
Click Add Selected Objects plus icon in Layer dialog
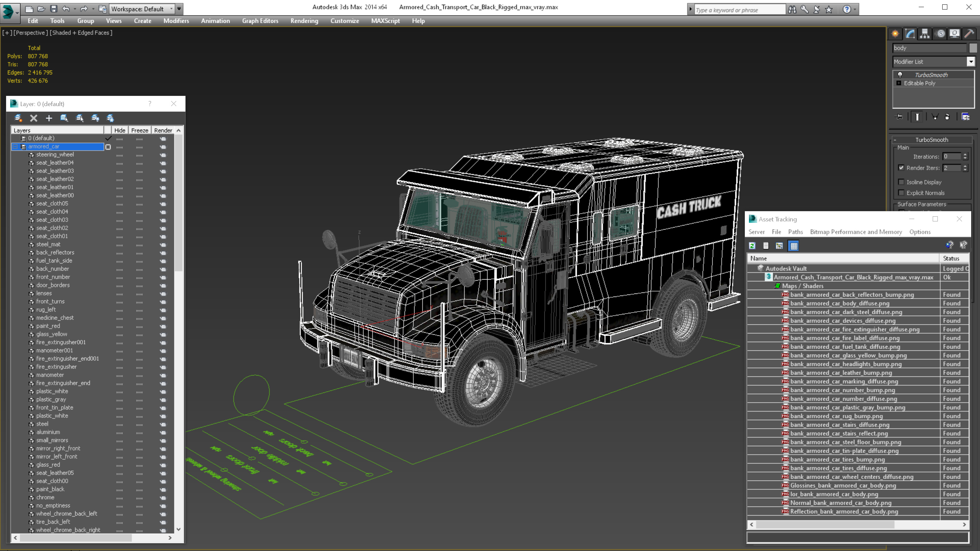(x=49, y=118)
